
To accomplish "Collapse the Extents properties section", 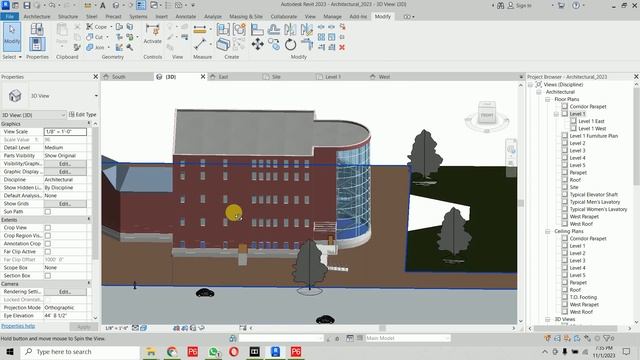I will [89, 220].
